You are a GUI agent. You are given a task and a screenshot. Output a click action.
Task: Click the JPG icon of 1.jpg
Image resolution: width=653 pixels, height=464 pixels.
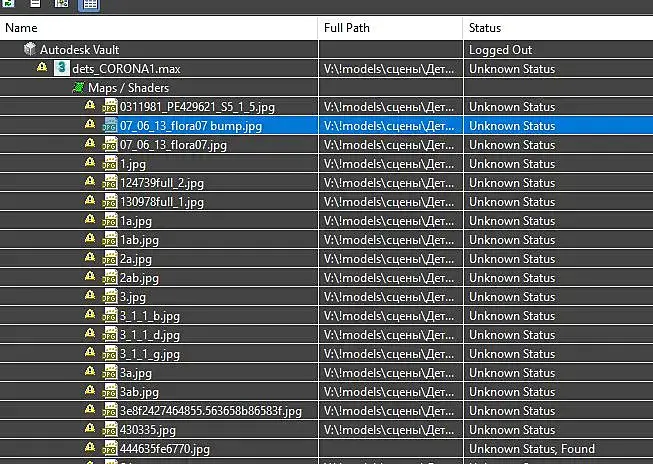(110, 163)
